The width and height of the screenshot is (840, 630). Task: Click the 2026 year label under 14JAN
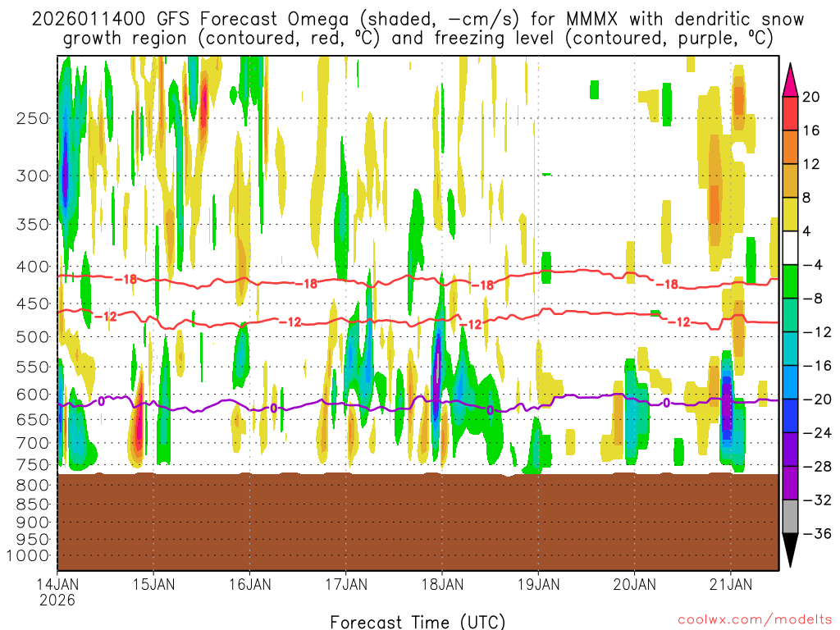click(x=57, y=600)
